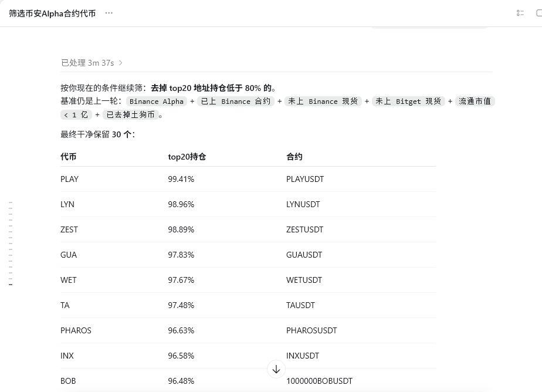The height and width of the screenshot is (392, 542).
Task: Select the ZESTUSDT contract cell
Action: (304, 229)
